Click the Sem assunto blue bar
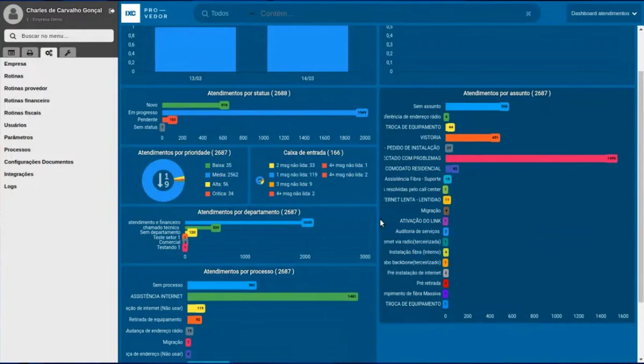Image resolution: width=644 pixels, height=364 pixels. click(477, 107)
